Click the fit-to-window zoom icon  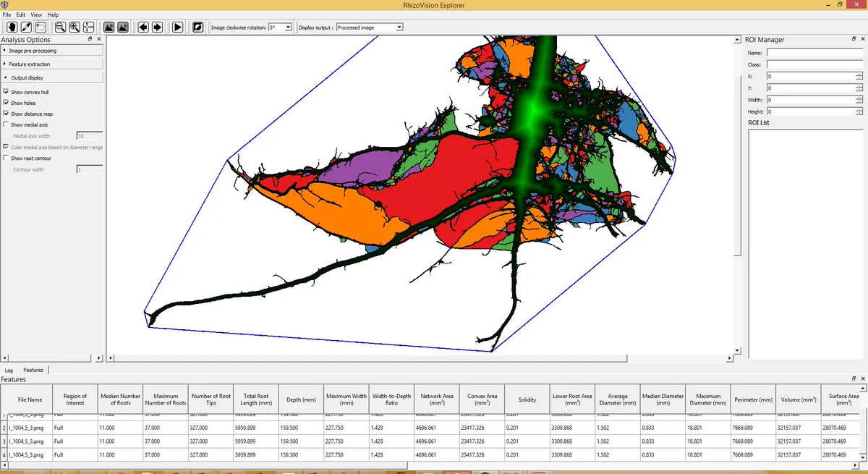89,27
